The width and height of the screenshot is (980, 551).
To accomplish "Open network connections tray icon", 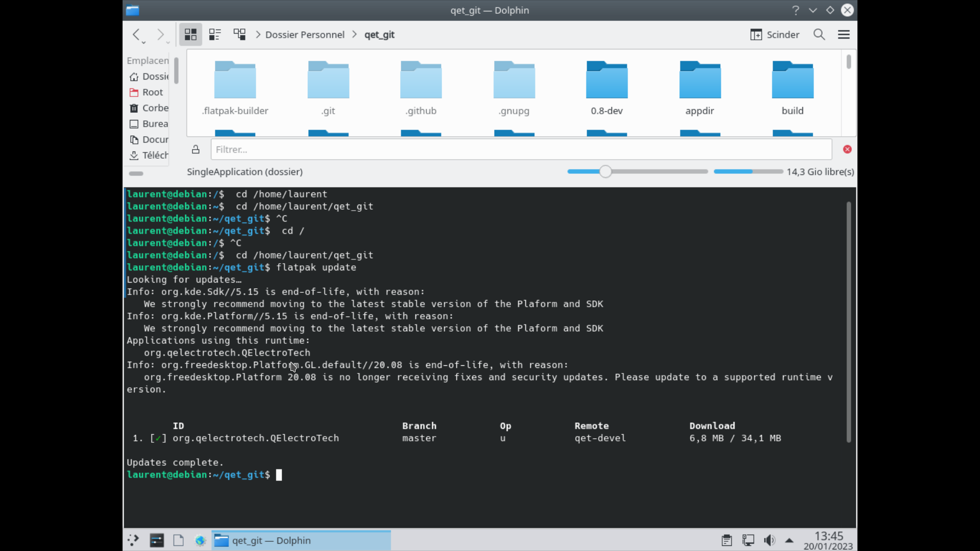I will coord(748,540).
